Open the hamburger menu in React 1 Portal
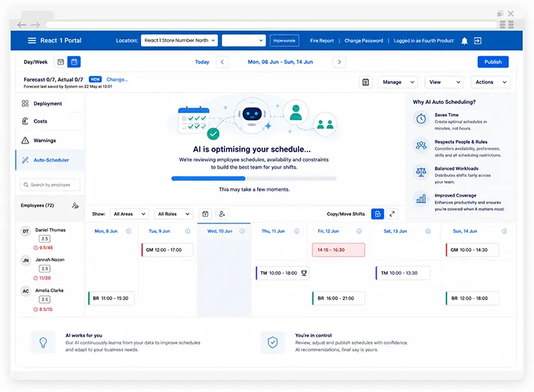This screenshot has width=534, height=392. pos(32,41)
